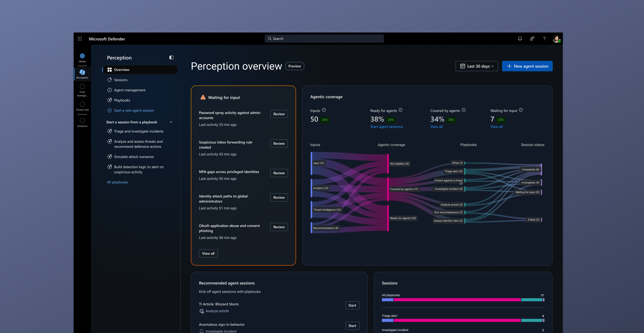Viewport: 644px width, 333px height.
Task: Collapse the Perception side panel icon
Action: 171,57
